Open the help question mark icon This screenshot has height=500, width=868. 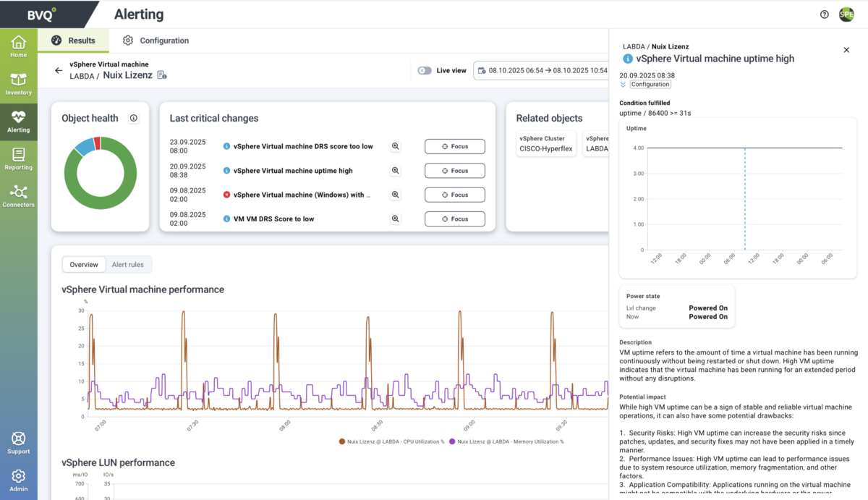(824, 14)
